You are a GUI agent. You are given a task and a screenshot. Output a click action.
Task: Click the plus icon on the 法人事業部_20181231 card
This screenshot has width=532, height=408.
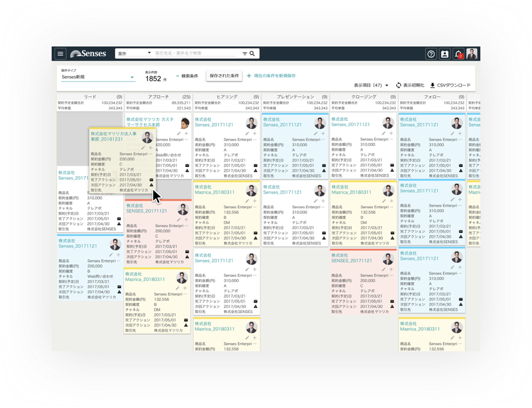151,148
